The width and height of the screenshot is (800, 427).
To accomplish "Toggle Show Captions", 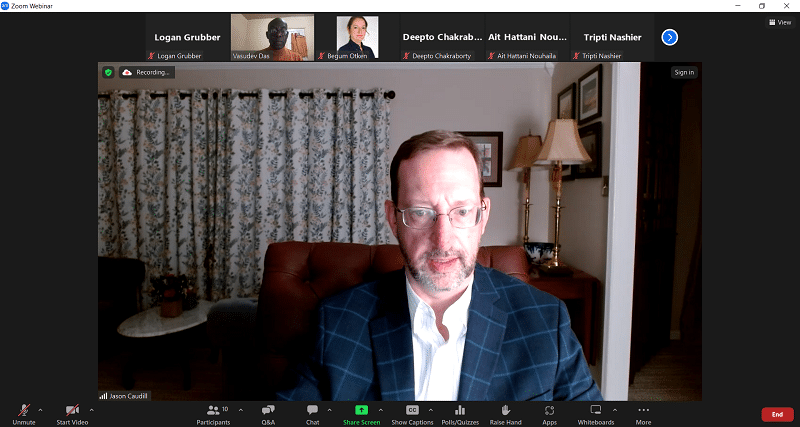I will click(x=412, y=411).
